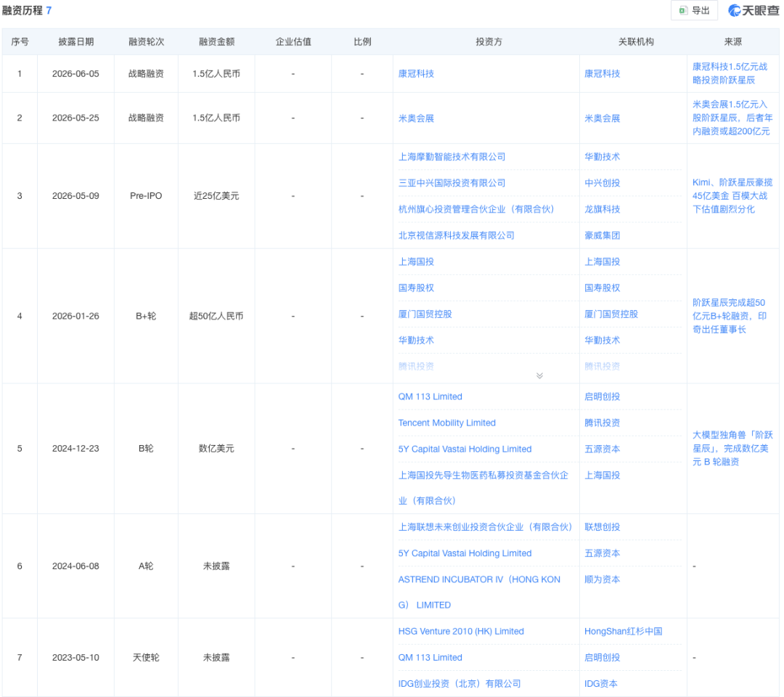The image size is (784, 697).
Task: Open associated institution 米奥会展
Action: [602, 118]
